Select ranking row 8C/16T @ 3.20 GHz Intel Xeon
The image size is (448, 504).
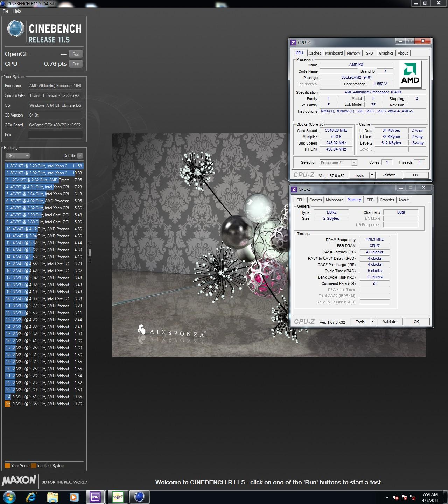click(44, 166)
